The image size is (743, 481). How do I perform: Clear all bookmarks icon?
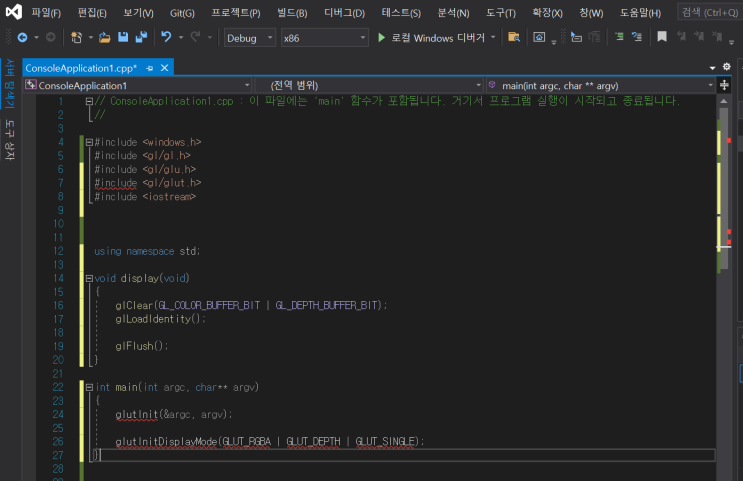(717, 37)
